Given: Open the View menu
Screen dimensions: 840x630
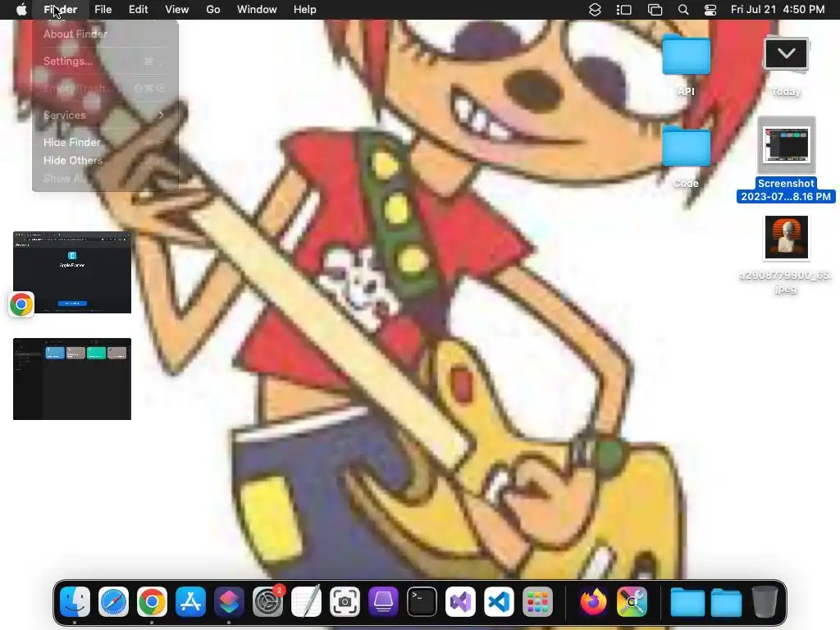Looking at the screenshot, I should pos(177,10).
